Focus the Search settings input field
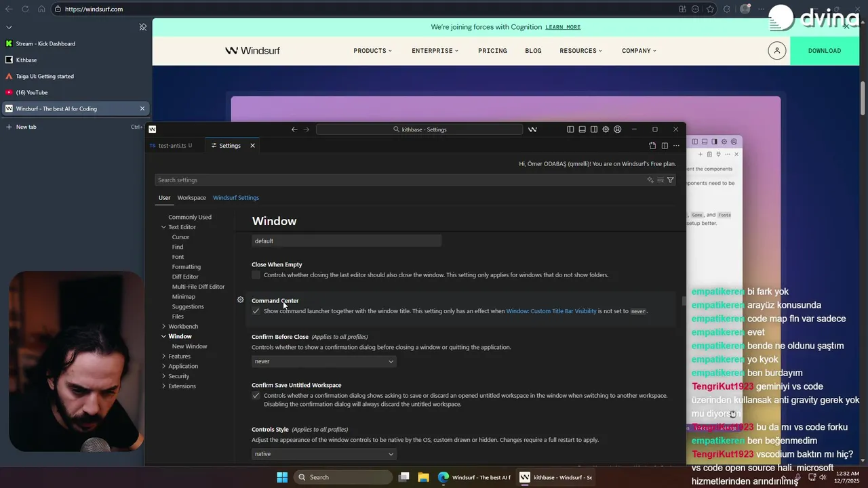This screenshot has width=868, height=488. [x=400, y=180]
